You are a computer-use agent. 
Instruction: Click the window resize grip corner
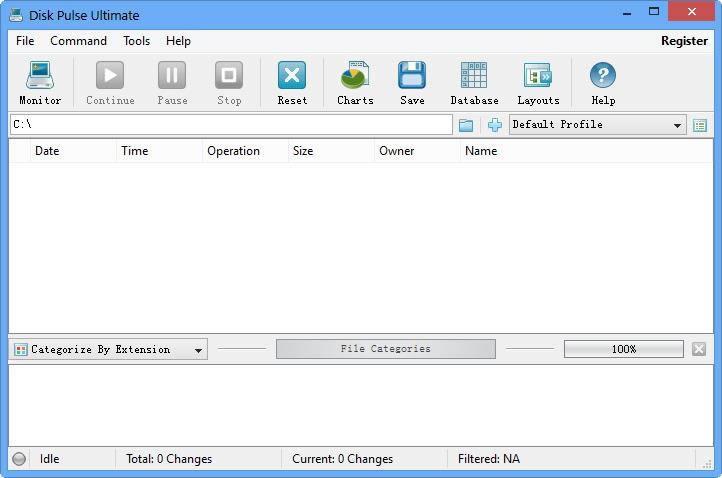tap(707, 464)
